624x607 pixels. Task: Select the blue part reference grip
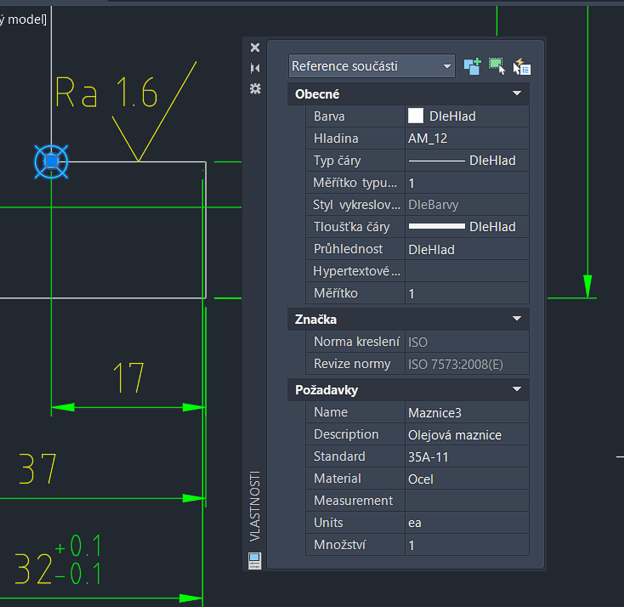click(x=51, y=161)
